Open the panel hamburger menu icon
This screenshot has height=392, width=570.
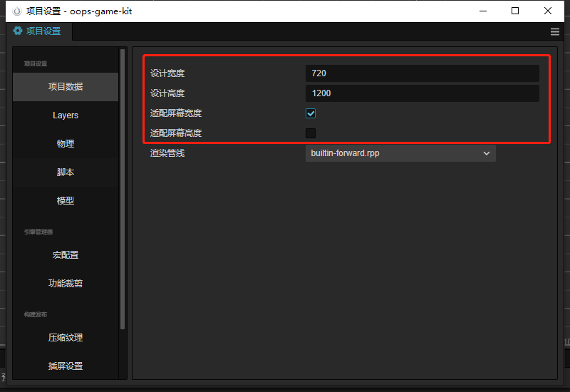[555, 31]
